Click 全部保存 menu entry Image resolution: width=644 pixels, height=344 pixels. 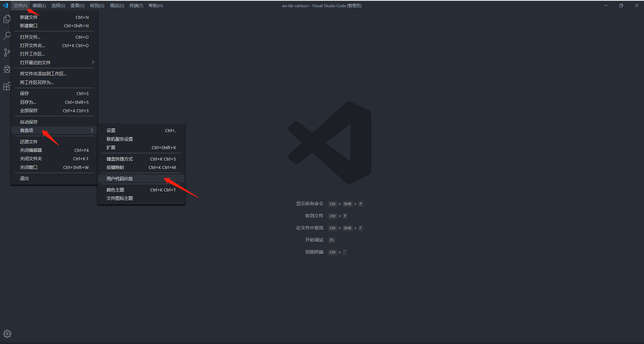click(x=54, y=111)
